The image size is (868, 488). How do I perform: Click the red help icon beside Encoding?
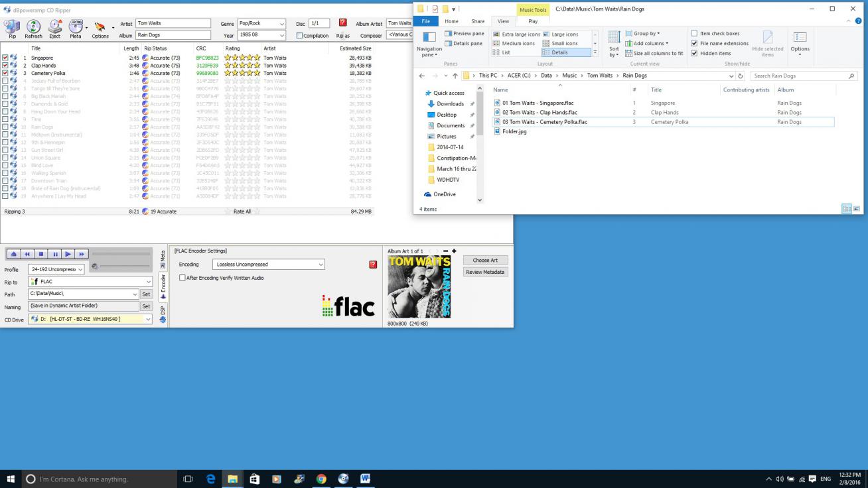pyautogui.click(x=373, y=265)
